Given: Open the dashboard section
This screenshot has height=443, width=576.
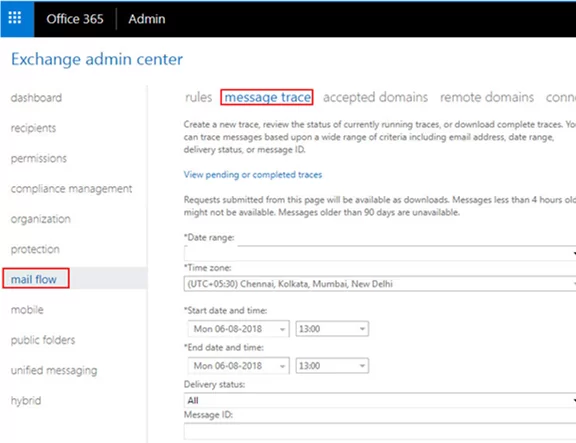Looking at the screenshot, I should tap(36, 98).
